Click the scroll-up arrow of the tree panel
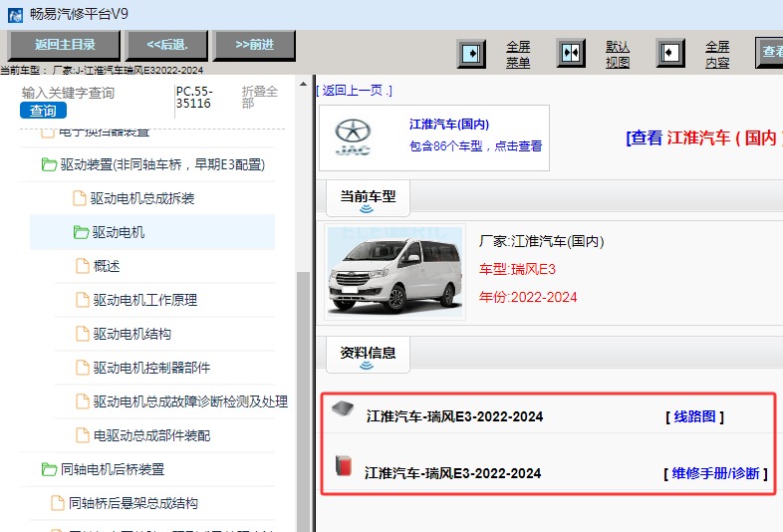Viewport: 783px width, 532px height. point(303,84)
